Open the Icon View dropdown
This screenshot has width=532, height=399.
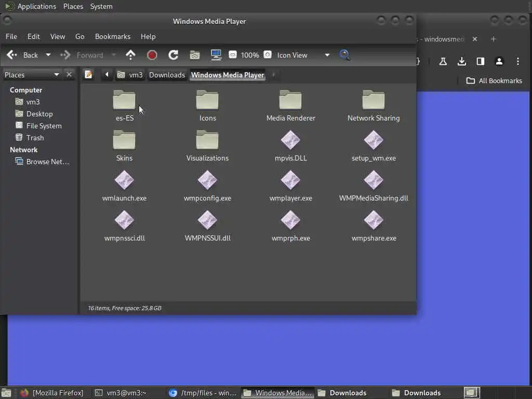[303, 55]
